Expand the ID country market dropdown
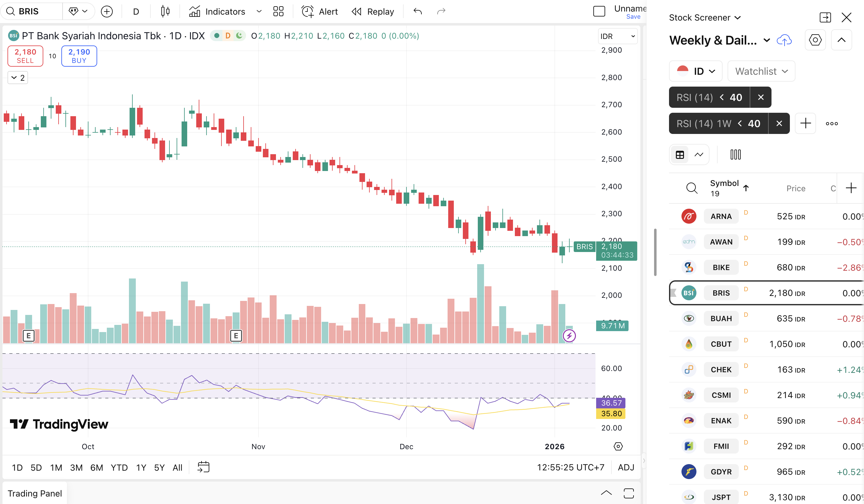 pyautogui.click(x=696, y=71)
